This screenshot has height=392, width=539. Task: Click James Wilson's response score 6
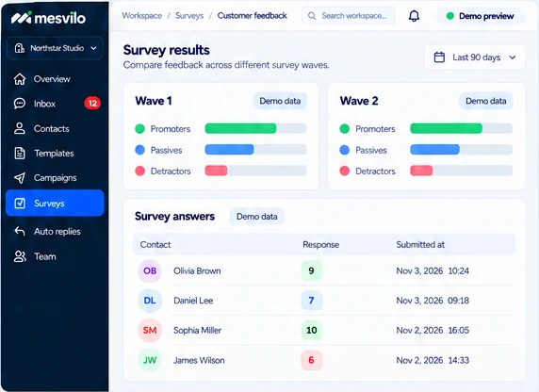point(312,360)
